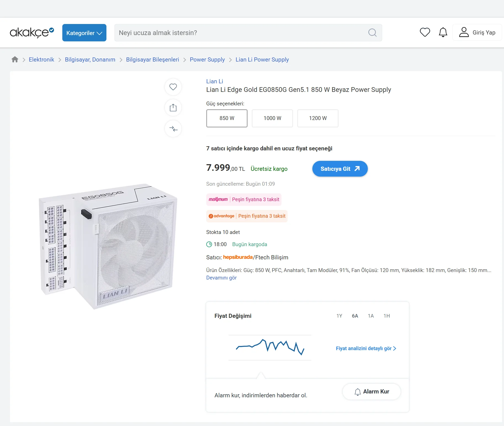504x426 pixels.
Task: Switch price chart to 1H range
Action: [387, 316]
